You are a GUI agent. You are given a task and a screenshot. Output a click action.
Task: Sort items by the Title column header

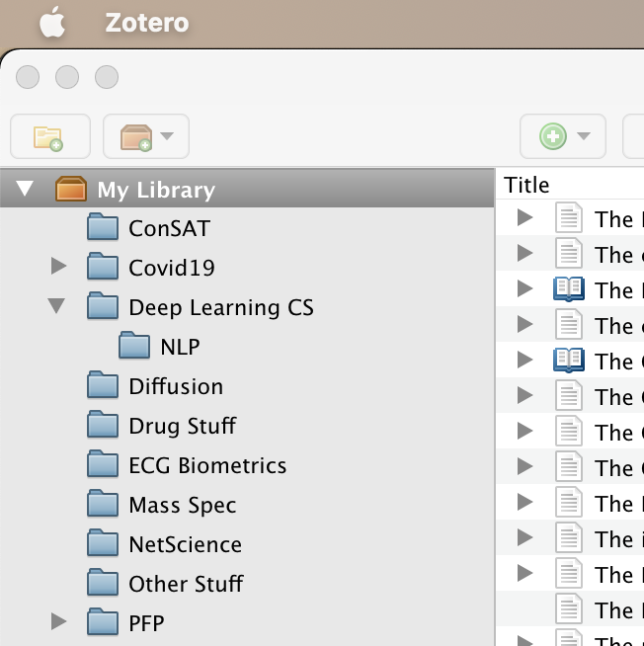pyautogui.click(x=527, y=185)
